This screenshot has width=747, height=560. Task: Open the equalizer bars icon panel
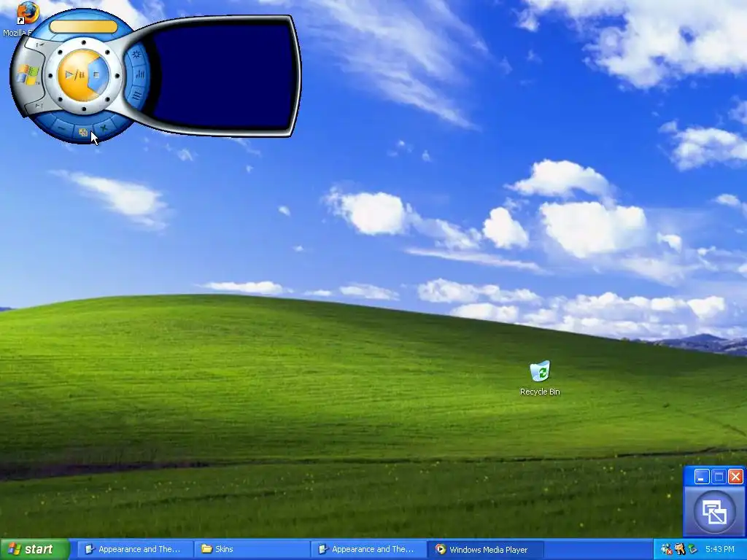click(140, 74)
